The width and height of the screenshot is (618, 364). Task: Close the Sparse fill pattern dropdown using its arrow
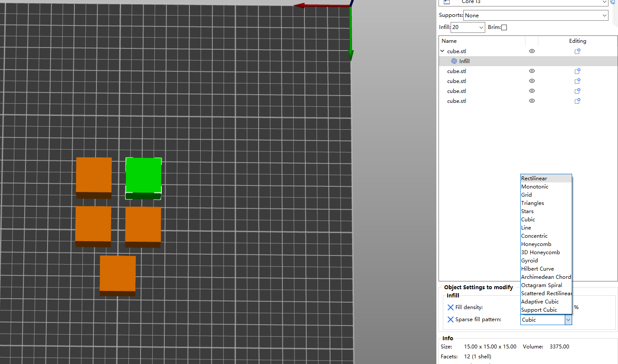point(568,320)
